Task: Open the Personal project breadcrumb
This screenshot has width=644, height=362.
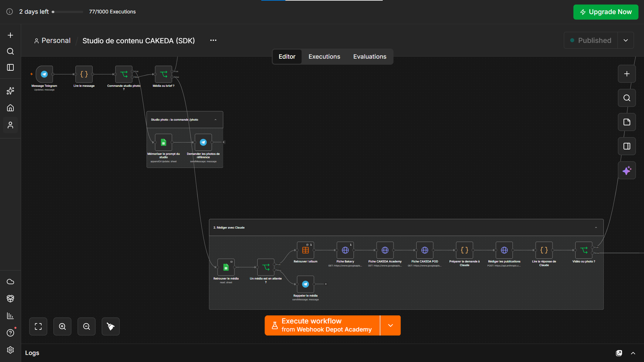Action: click(52, 41)
